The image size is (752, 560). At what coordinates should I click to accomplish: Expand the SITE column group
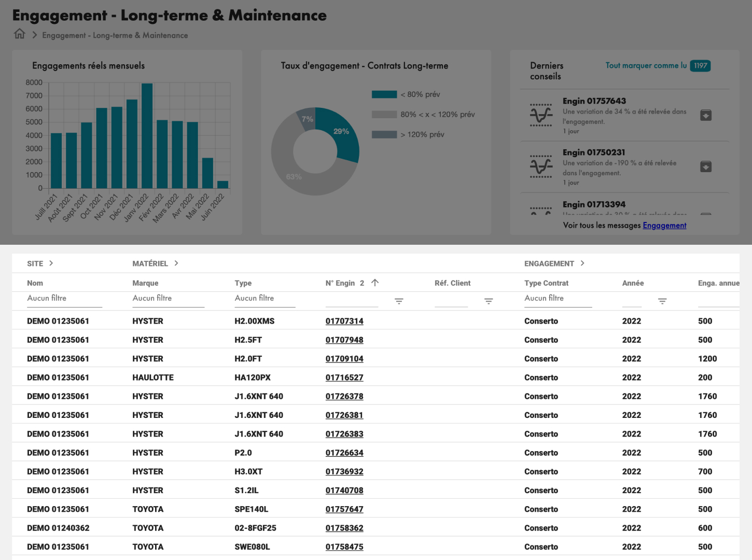coord(51,263)
